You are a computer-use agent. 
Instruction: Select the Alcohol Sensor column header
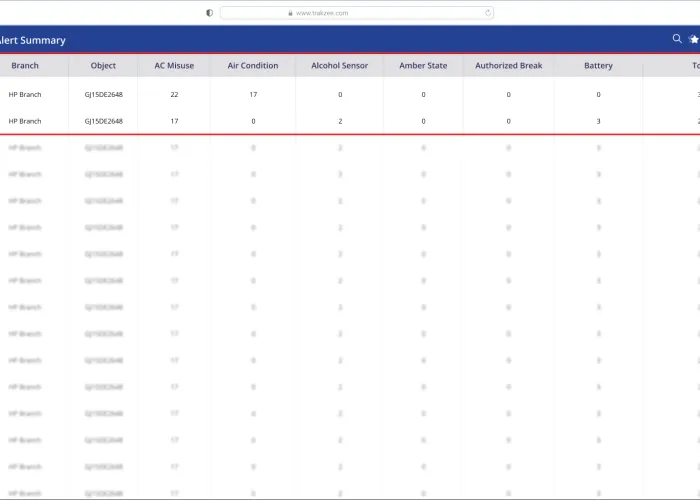(x=339, y=66)
